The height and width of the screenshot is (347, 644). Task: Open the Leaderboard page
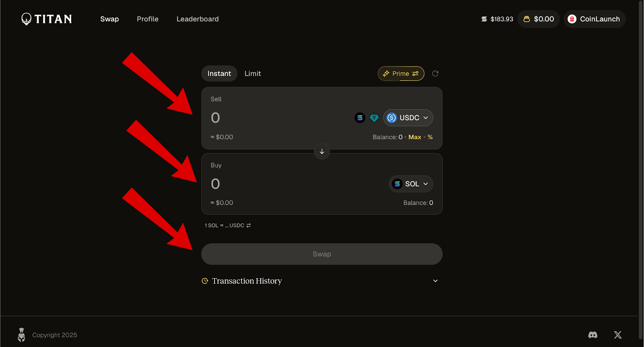[x=197, y=19]
